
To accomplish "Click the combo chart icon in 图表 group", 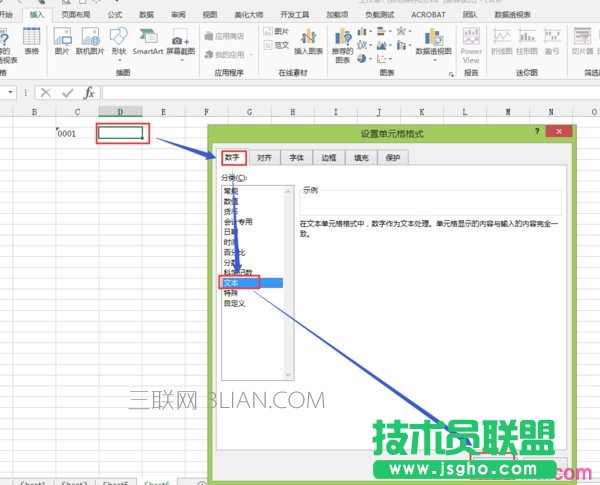I will 401,45.
